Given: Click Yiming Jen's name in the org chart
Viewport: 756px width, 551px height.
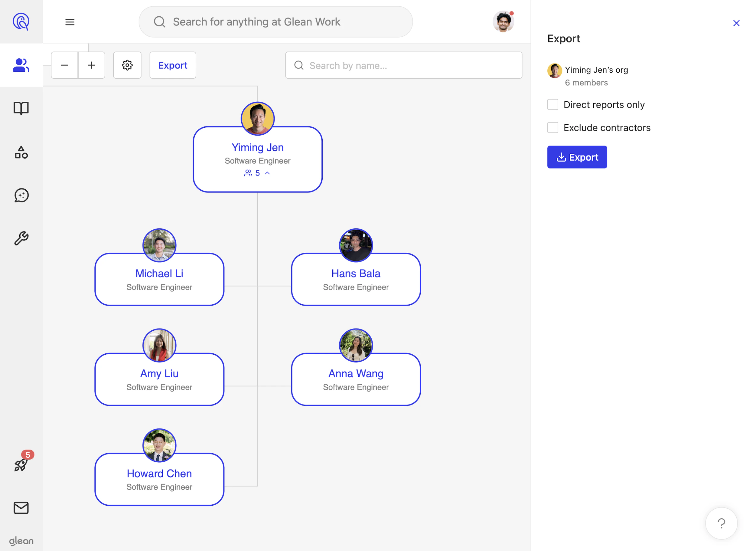Looking at the screenshot, I should (257, 147).
